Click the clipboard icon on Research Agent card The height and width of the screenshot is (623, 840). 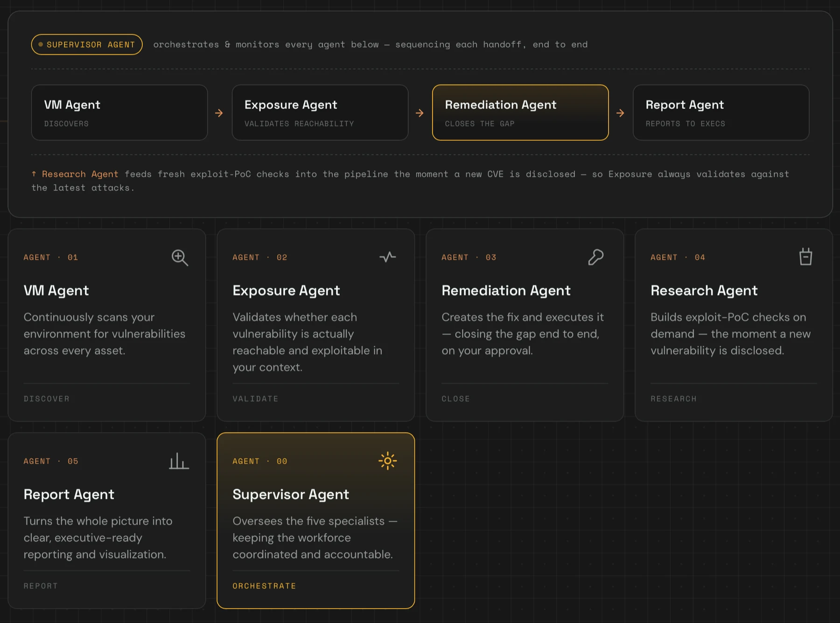point(805,256)
